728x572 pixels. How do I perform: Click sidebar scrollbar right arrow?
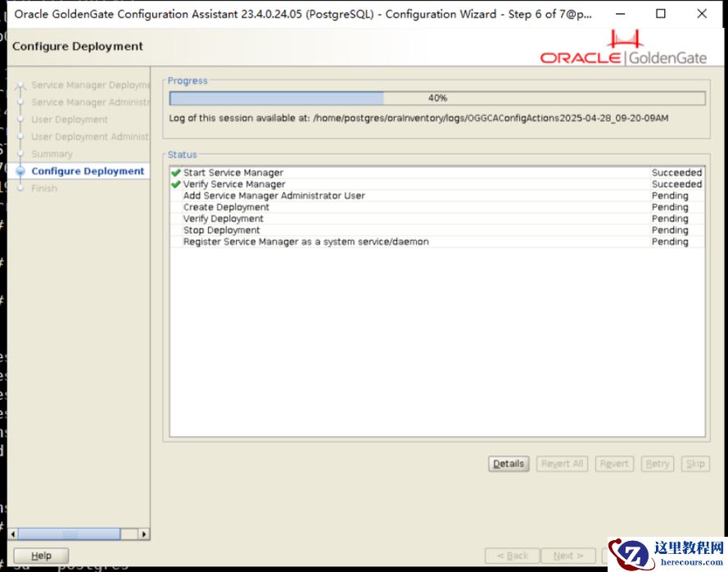pyautogui.click(x=144, y=534)
